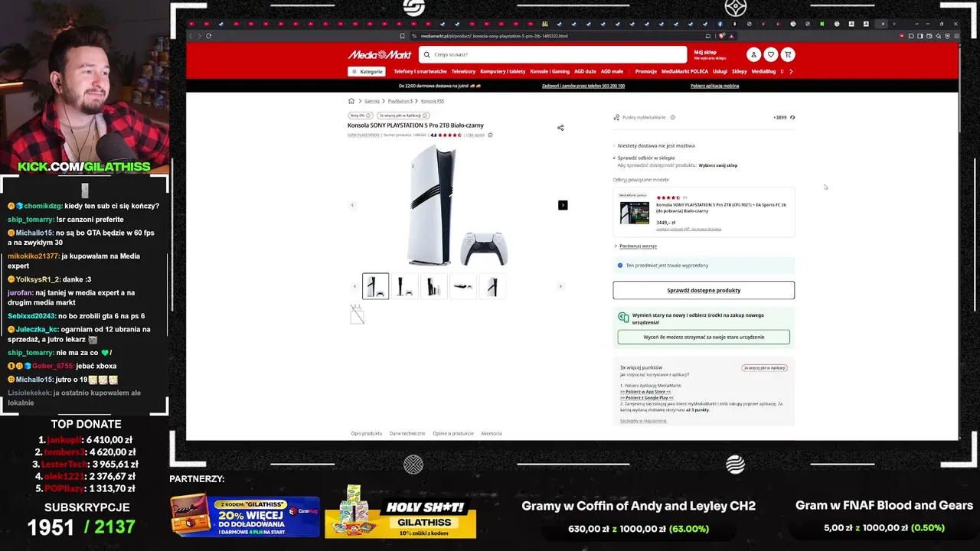Click the info icon on Raty 0% badge
The image size is (980, 551).
[x=368, y=116]
